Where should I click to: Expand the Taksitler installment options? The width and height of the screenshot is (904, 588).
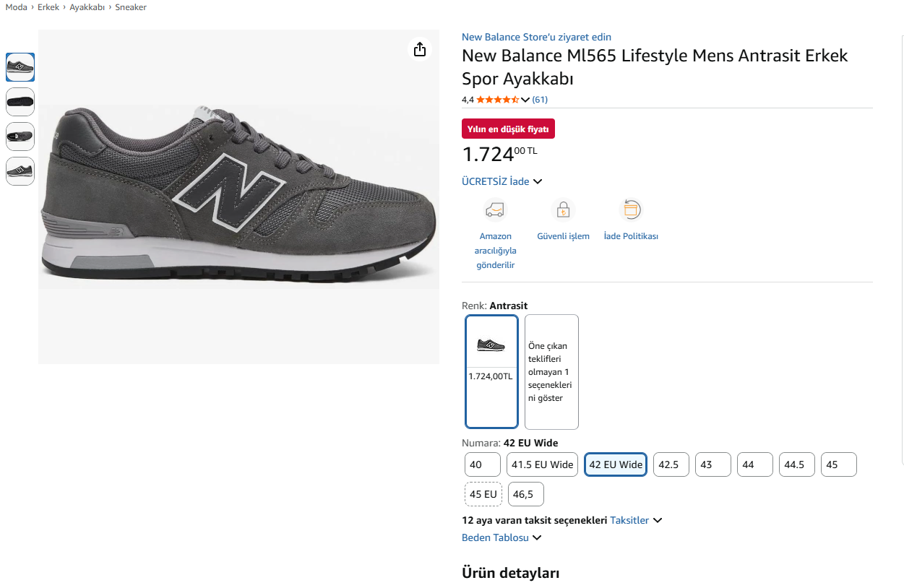[636, 520]
